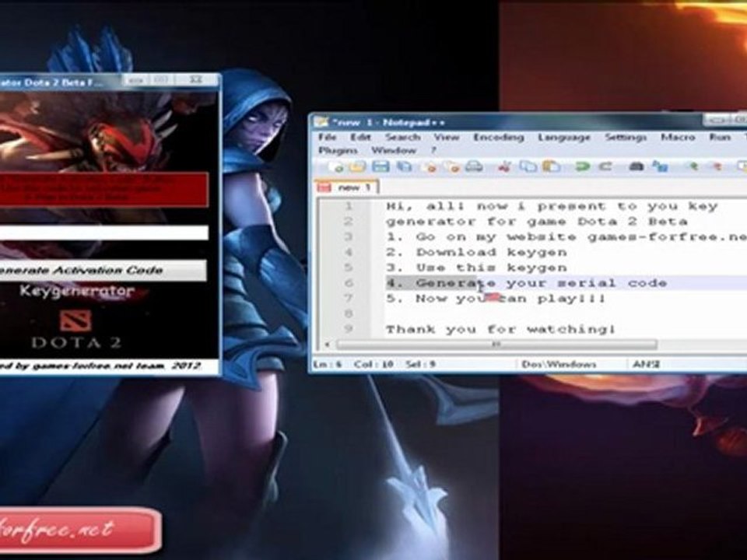Close the keygen window
The height and width of the screenshot is (560, 747).
tap(196, 80)
